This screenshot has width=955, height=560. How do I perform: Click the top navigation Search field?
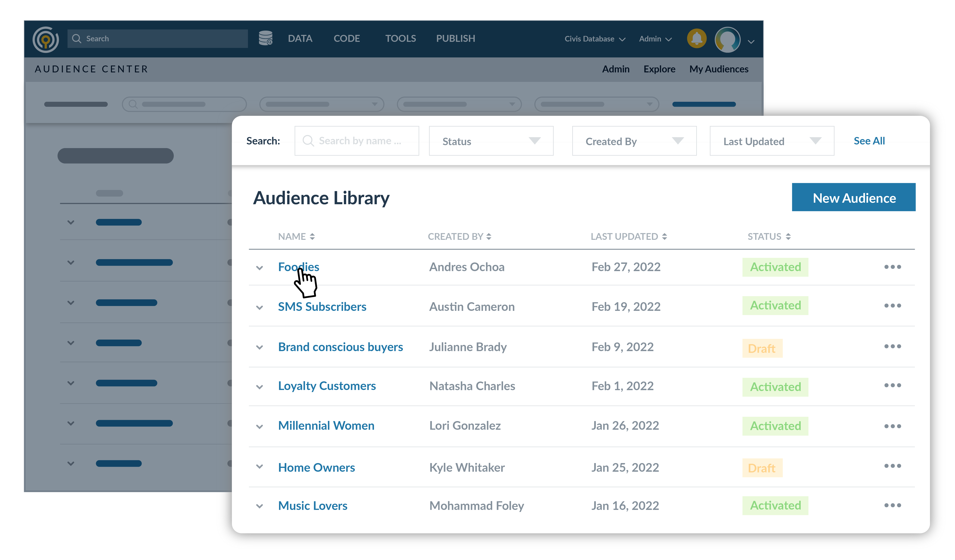[x=158, y=39]
